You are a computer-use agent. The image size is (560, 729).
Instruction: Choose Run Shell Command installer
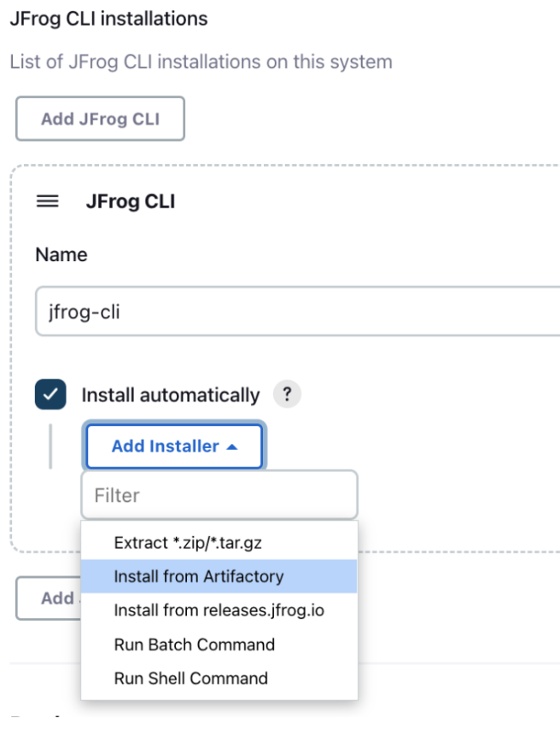193,678
